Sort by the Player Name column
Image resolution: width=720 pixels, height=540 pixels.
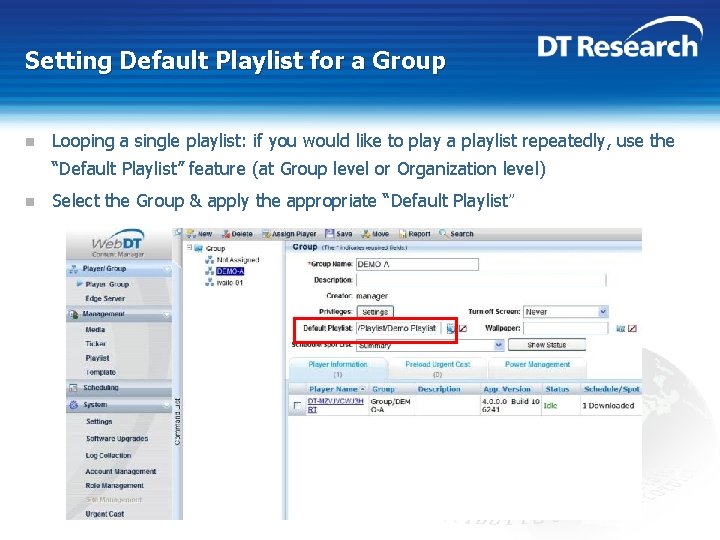tap(337, 389)
